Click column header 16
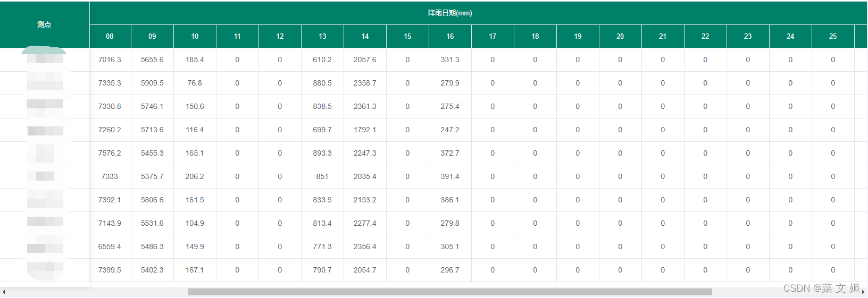Viewport: 868px width, 298px height. pyautogui.click(x=450, y=36)
